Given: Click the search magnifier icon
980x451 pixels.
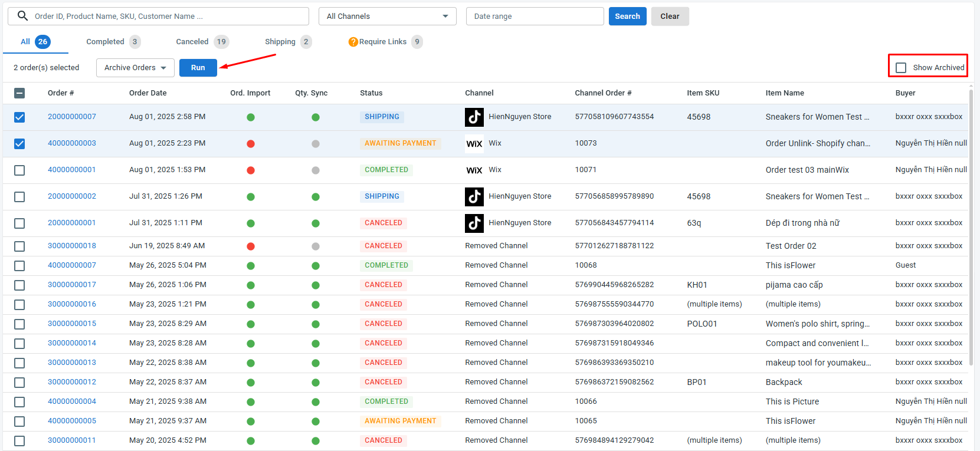Looking at the screenshot, I should coord(22,16).
